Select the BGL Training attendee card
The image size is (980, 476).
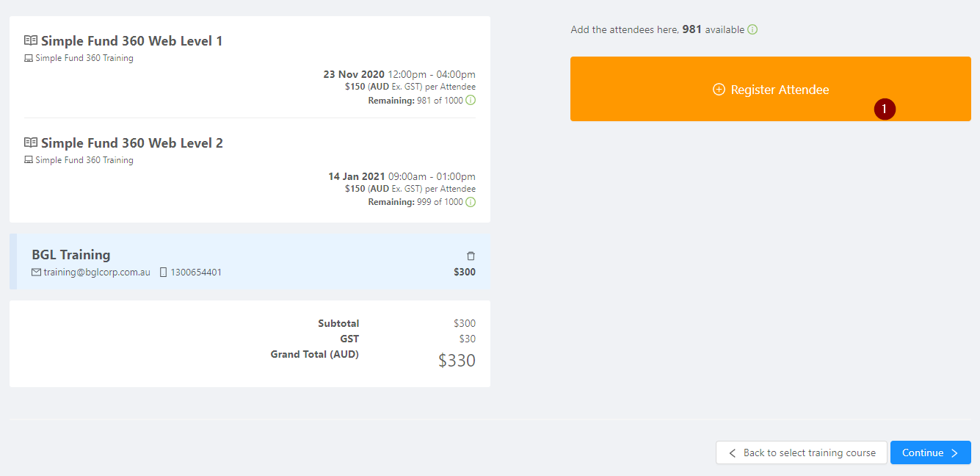250,262
